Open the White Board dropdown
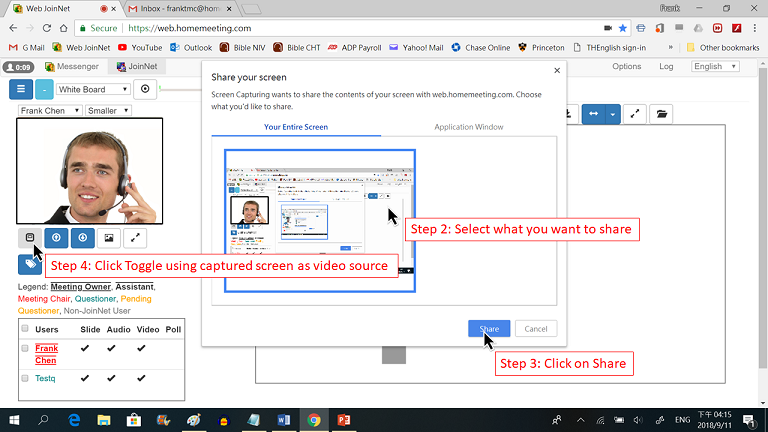Image resolution: width=768 pixels, height=432 pixels. click(x=94, y=89)
